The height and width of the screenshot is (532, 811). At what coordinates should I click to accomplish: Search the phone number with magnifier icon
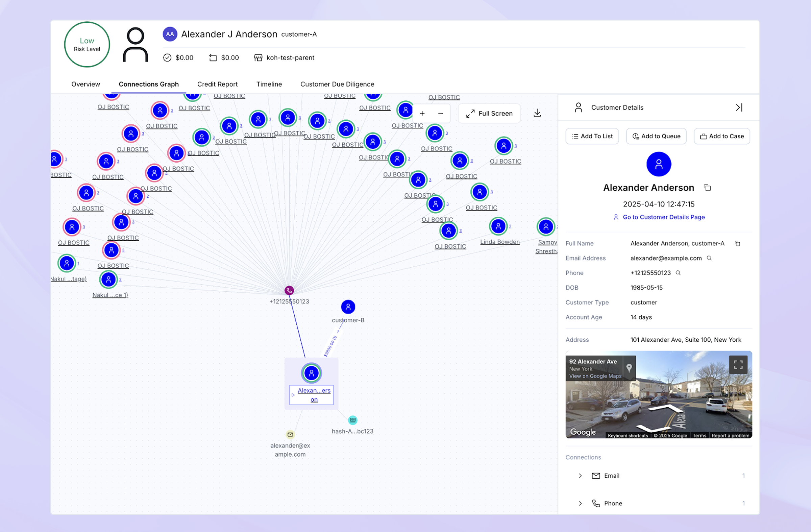click(x=678, y=273)
